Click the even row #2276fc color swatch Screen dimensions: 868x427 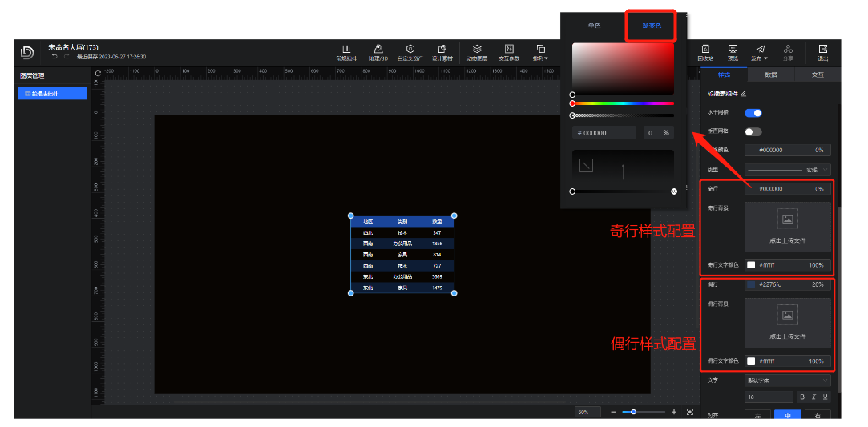pos(751,284)
